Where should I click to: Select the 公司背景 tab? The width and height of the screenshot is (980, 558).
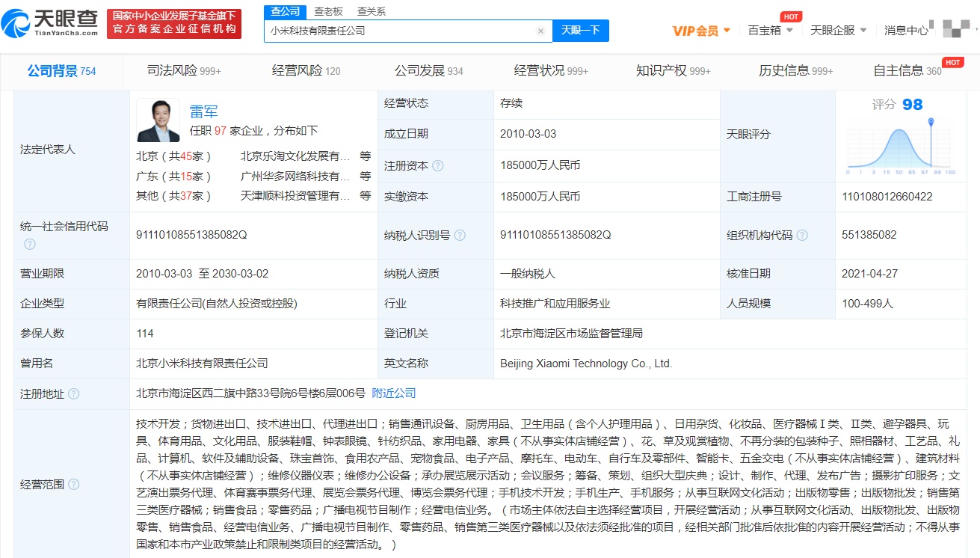coord(61,71)
